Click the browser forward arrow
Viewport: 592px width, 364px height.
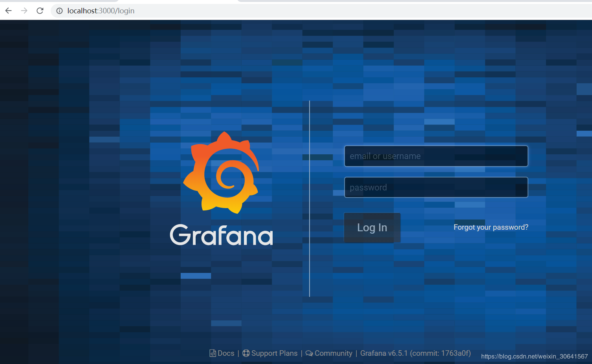(x=24, y=11)
